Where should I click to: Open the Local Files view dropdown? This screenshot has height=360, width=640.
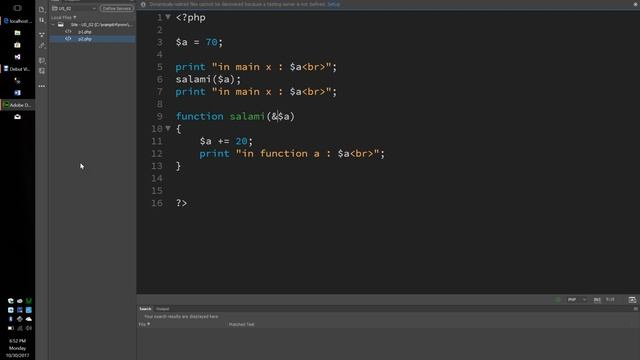pyautogui.click(x=64, y=18)
